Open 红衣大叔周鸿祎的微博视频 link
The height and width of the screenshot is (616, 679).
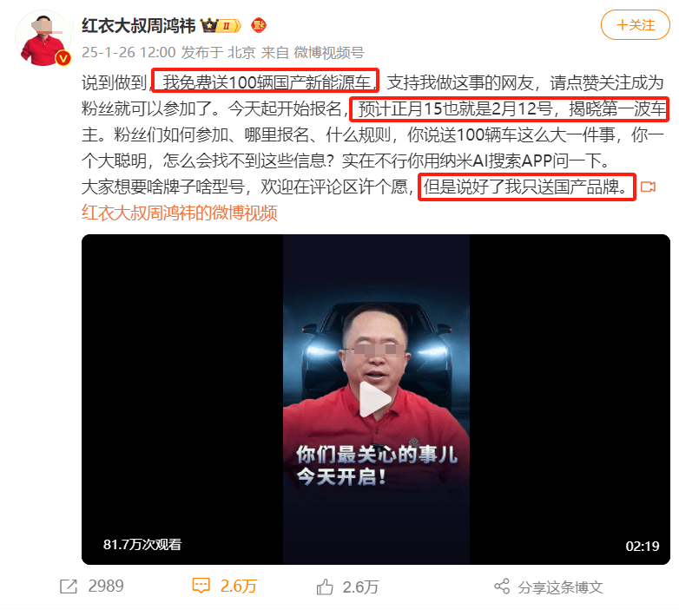coord(179,213)
